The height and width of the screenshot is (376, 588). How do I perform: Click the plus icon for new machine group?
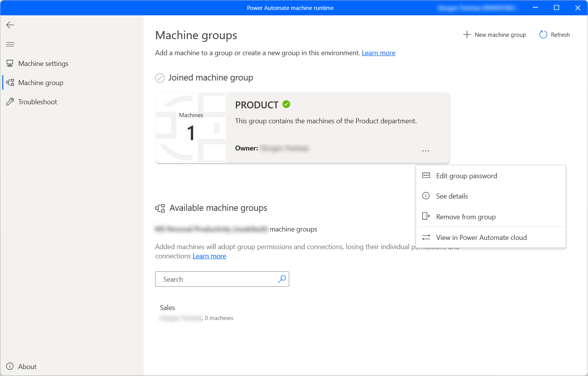coord(467,34)
